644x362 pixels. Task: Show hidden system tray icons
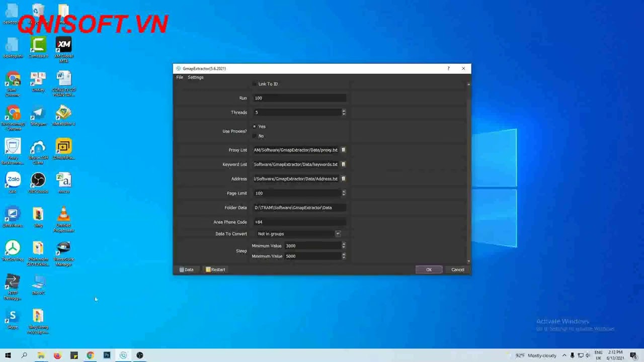click(564, 355)
